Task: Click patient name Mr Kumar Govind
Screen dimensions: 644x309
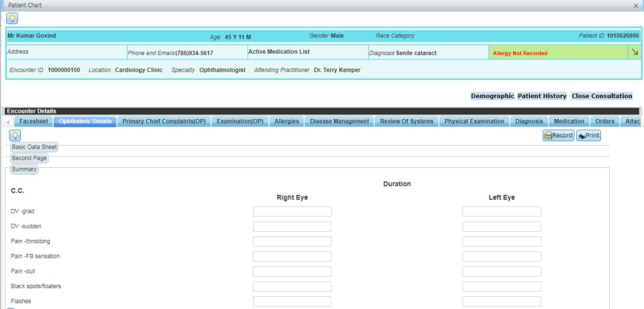Action: click(32, 36)
